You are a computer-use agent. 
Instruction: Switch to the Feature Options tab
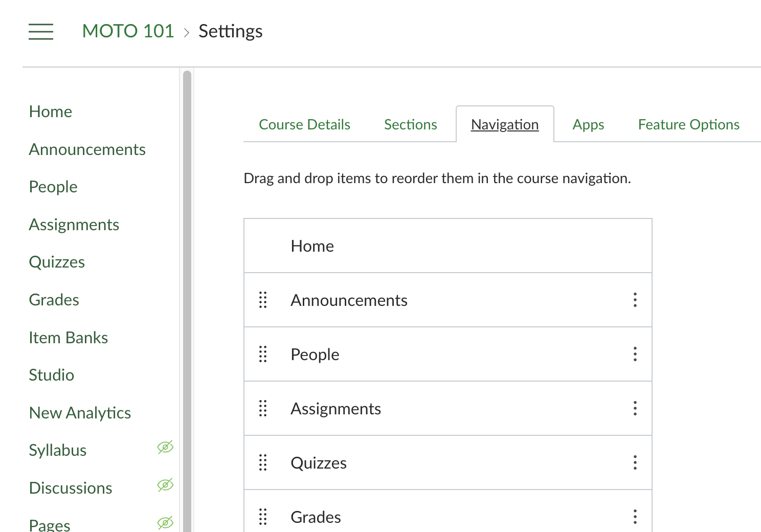tap(688, 125)
